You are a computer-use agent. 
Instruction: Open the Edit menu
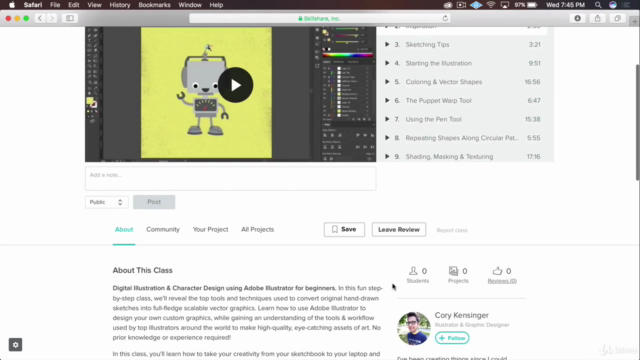pyautogui.click(x=73, y=5)
